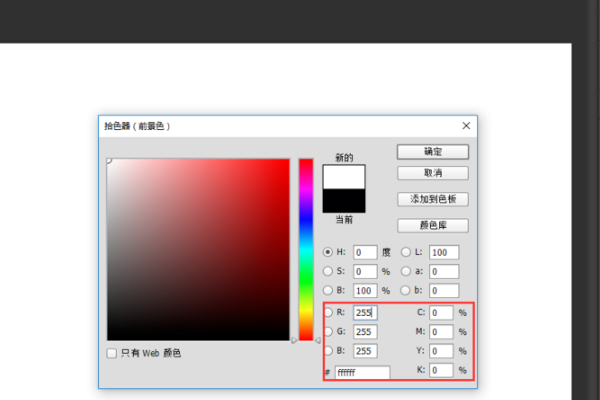Click the vertical rainbow hue slider
This screenshot has height=400, width=600.
pyautogui.click(x=306, y=249)
